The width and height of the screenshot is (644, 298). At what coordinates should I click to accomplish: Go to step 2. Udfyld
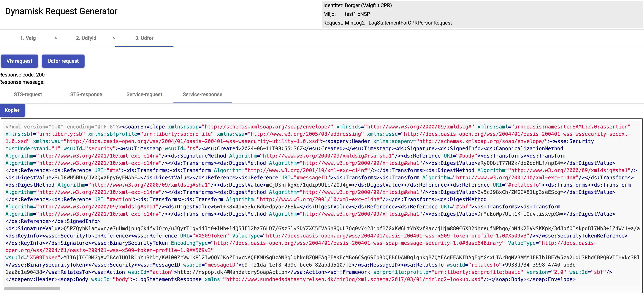(x=86, y=38)
